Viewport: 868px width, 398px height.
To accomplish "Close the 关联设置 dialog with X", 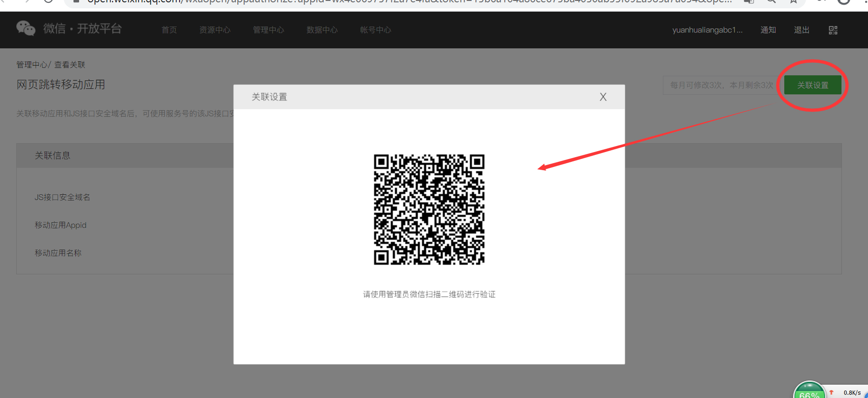I will click(603, 97).
